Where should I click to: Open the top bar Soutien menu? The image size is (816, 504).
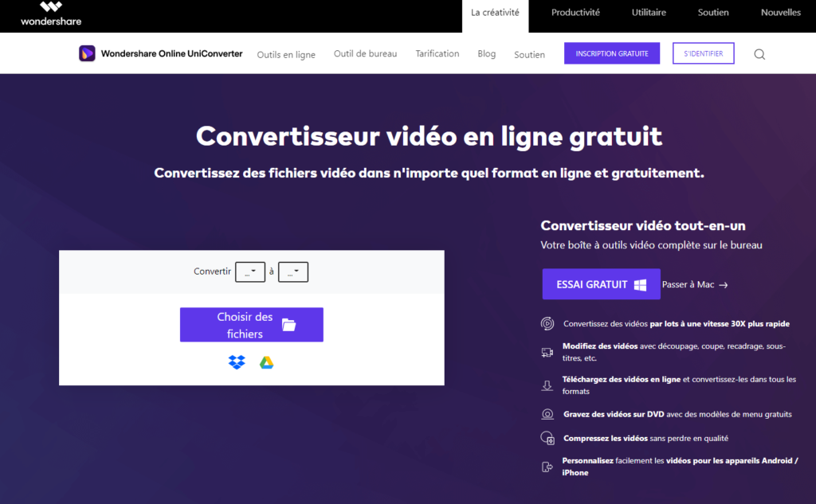[713, 13]
